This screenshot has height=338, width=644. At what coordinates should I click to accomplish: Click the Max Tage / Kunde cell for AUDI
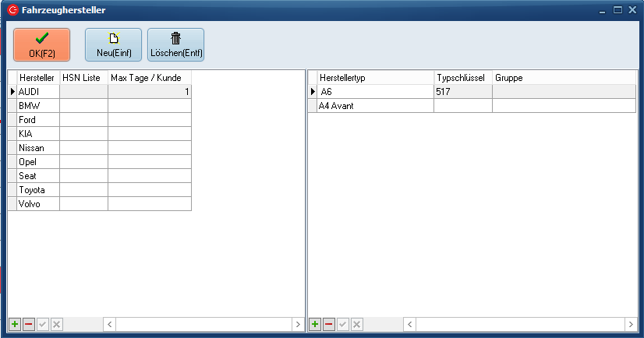pyautogui.click(x=149, y=92)
